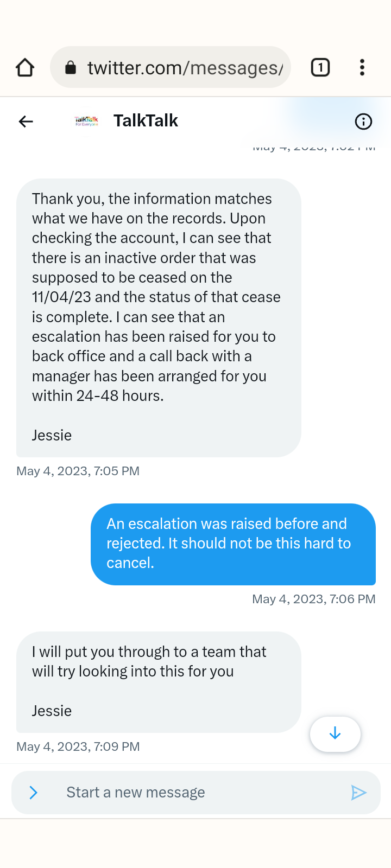
Task: Jump to latest with down-arrow button
Action: click(335, 734)
